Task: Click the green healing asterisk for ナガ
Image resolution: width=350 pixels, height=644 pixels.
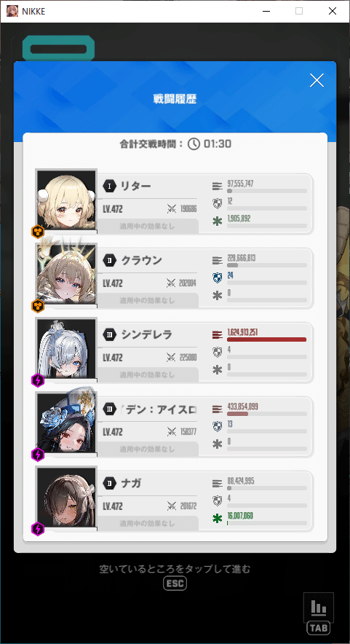Action: click(217, 519)
